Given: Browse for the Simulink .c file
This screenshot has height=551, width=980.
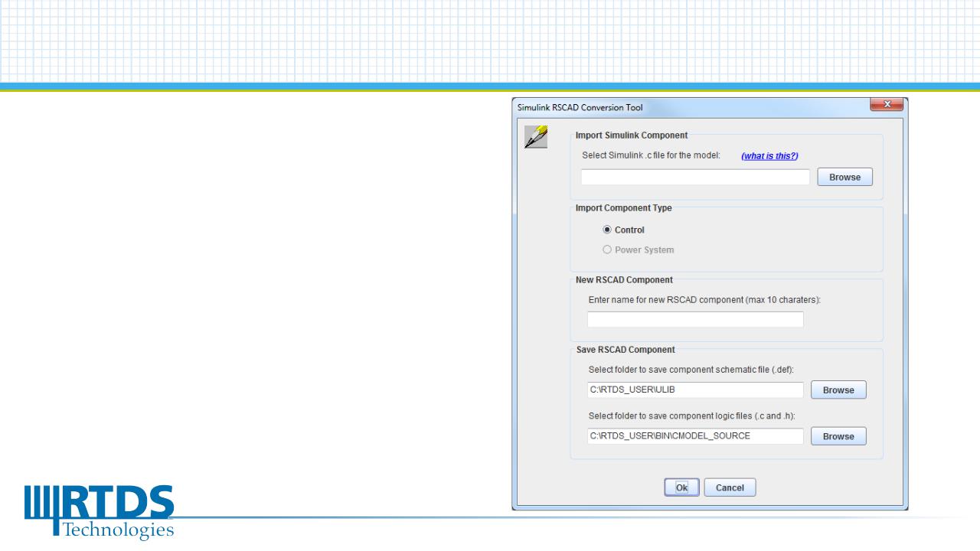Looking at the screenshot, I should pos(845,177).
